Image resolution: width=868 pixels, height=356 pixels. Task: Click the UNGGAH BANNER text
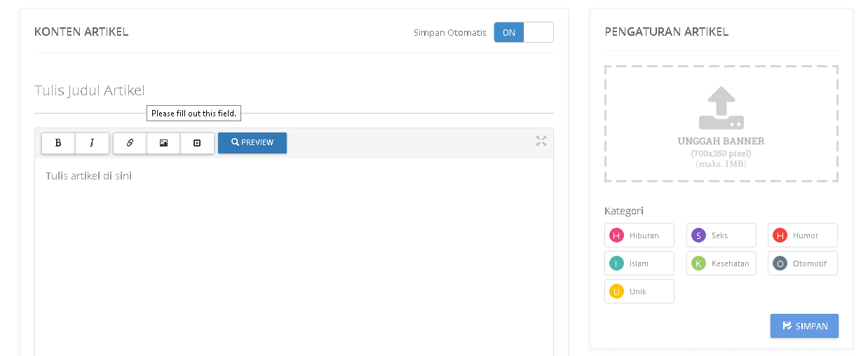[721, 141]
